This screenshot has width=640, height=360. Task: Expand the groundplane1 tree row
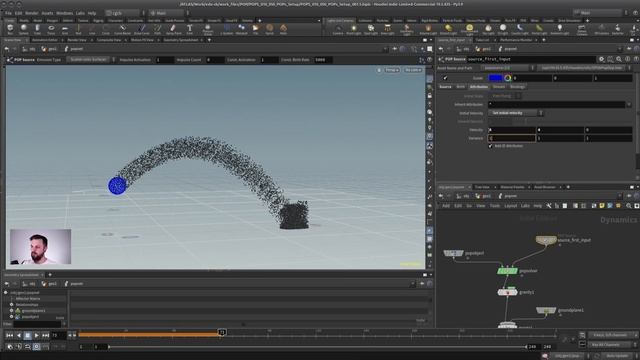tap(12, 311)
